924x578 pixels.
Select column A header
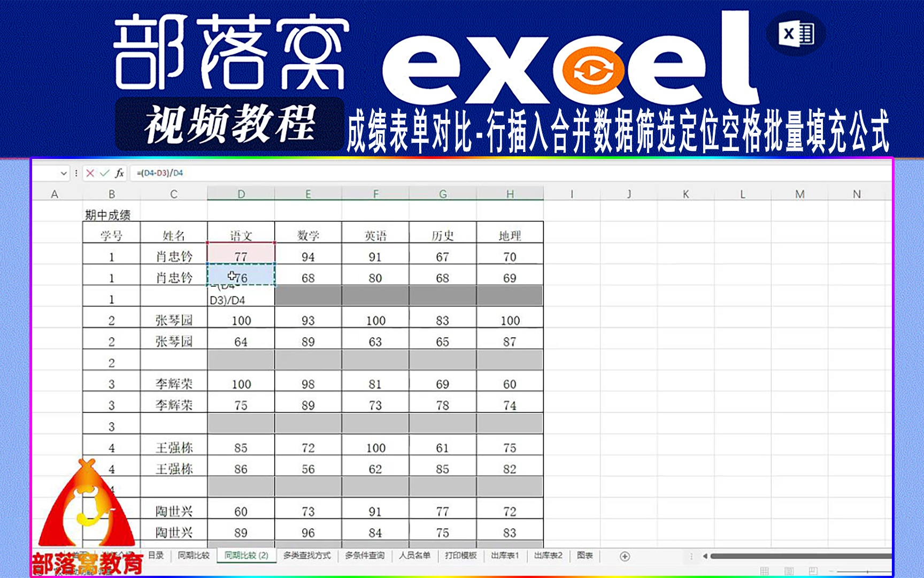[55, 194]
